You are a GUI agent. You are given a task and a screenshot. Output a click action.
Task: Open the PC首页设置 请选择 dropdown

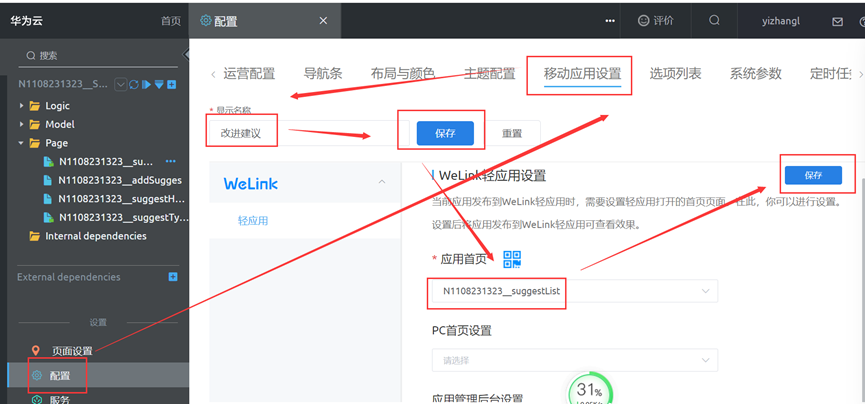pyautogui.click(x=575, y=360)
